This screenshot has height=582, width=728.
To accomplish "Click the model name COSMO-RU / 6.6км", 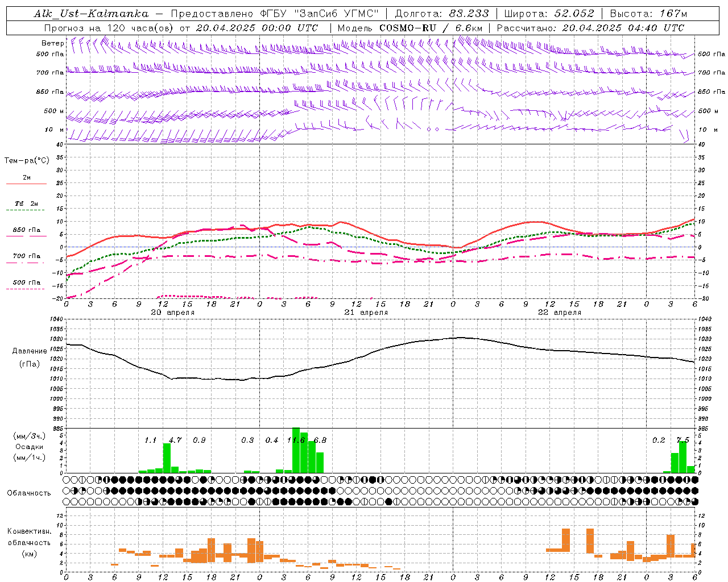I will (431, 28).
